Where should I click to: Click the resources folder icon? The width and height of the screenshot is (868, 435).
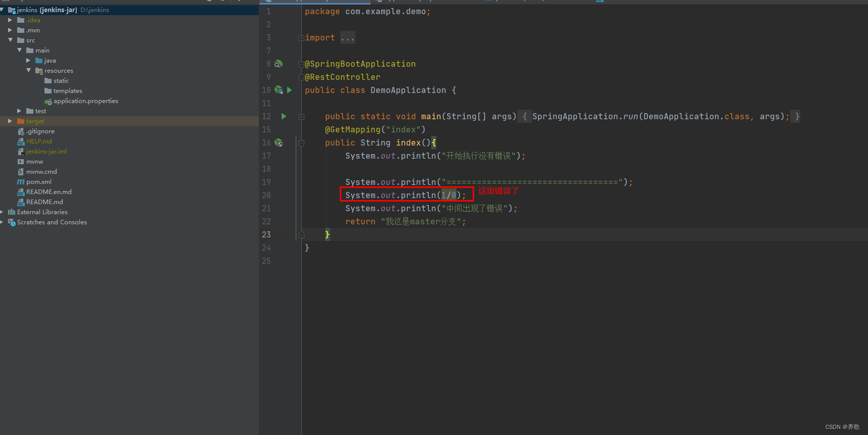point(39,71)
